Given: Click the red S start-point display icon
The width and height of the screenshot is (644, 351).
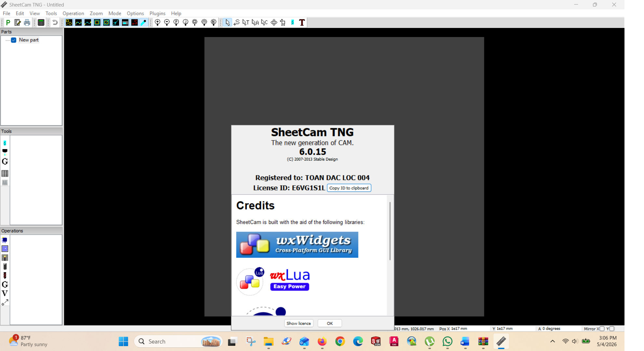Looking at the screenshot, I should click(134, 22).
